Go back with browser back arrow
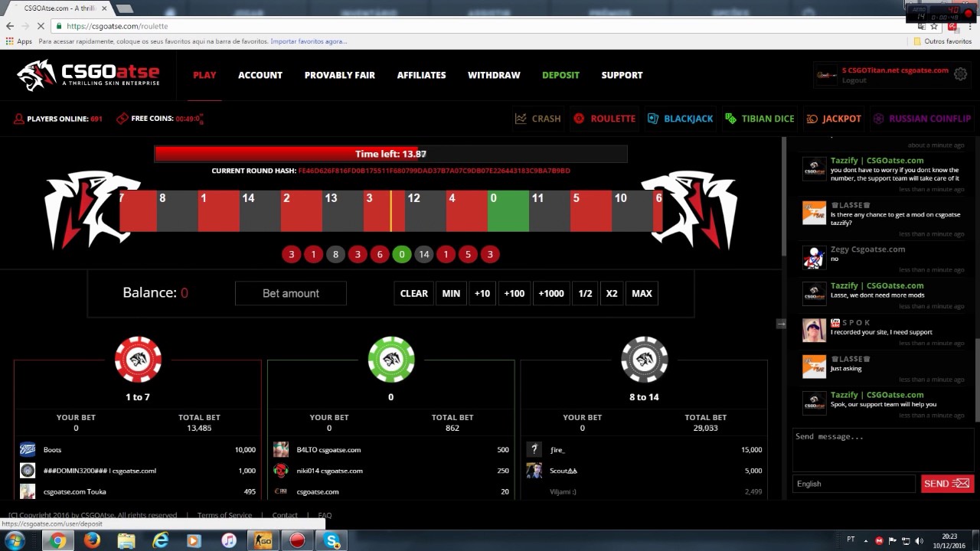 [x=9, y=26]
